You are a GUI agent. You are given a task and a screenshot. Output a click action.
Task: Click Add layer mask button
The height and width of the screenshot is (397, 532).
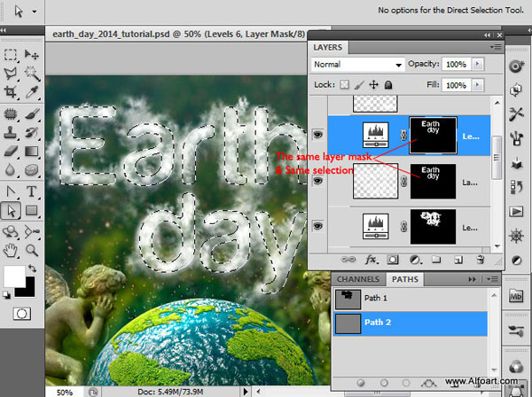pos(393,260)
